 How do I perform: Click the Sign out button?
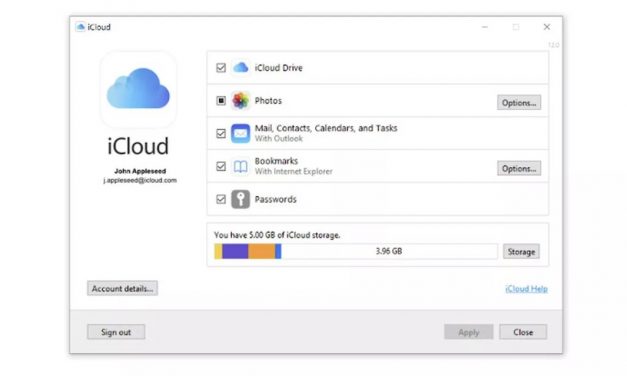pyautogui.click(x=116, y=332)
